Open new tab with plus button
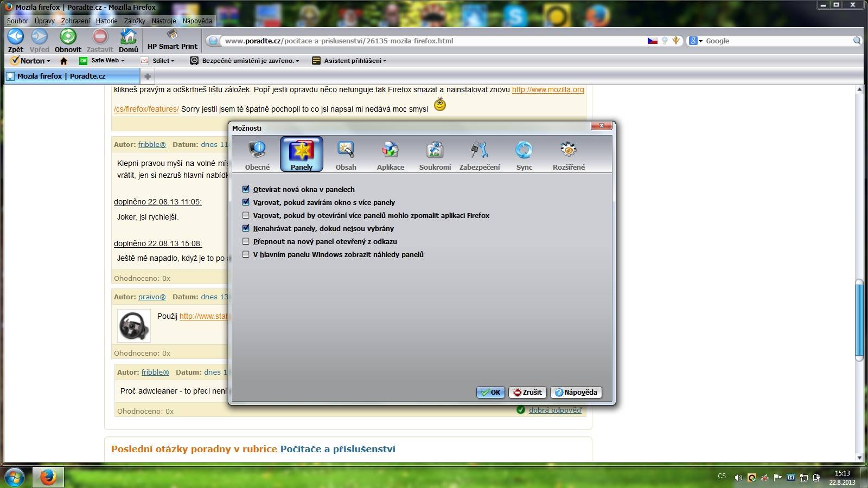 147,76
